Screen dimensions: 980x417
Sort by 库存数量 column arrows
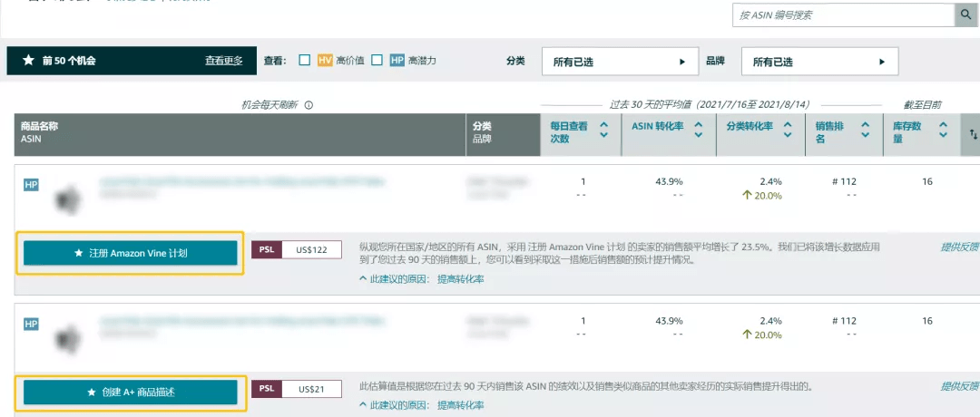pos(943,131)
